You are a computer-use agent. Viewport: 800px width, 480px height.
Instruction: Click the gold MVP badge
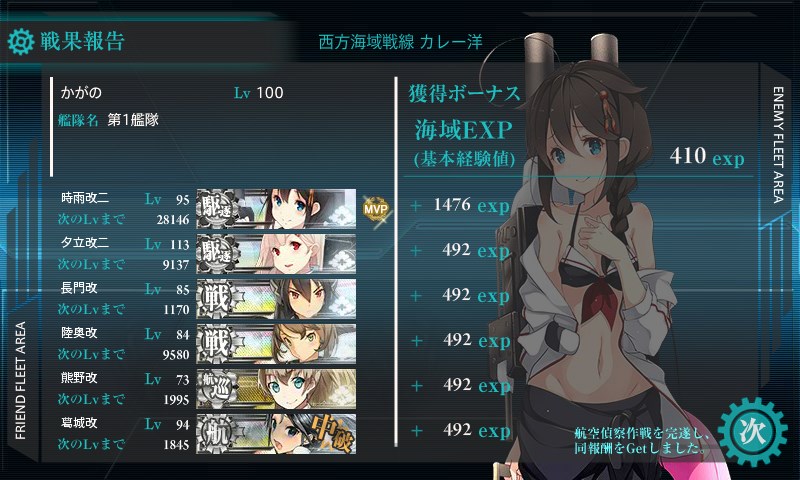click(376, 209)
